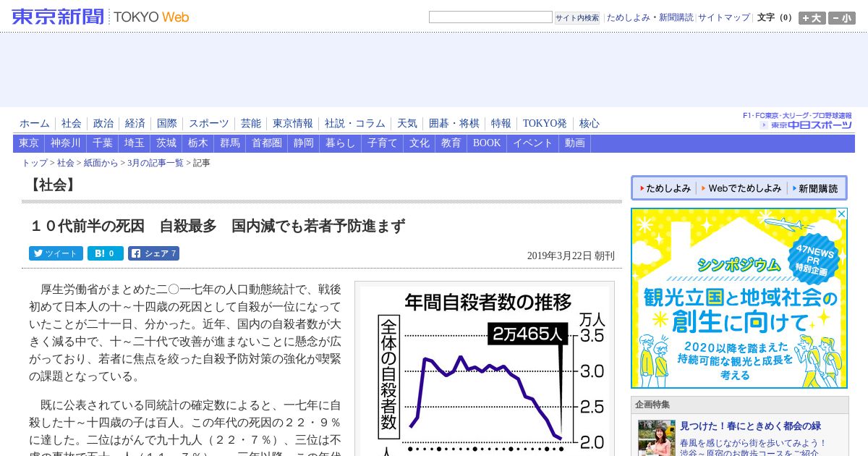Viewport: 868px width, 456px height.
Task: Click 3月の記事一覧 breadcrumb link
Action: [156, 164]
